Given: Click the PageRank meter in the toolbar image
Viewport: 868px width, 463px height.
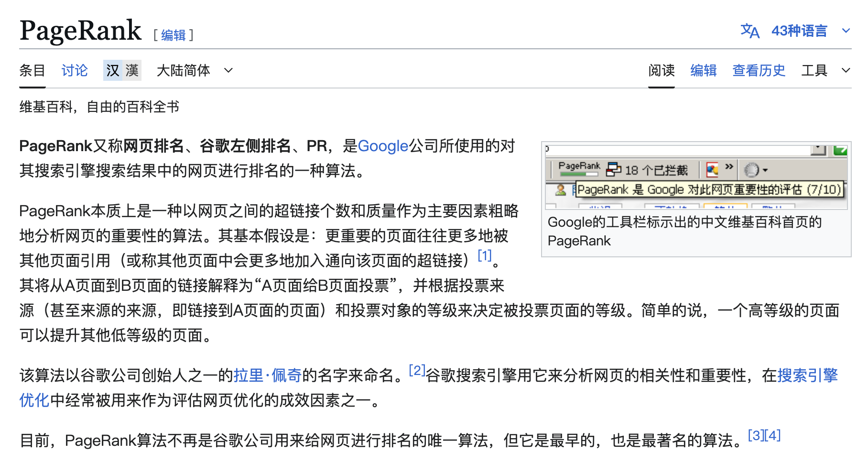Looking at the screenshot, I should coord(579,169).
